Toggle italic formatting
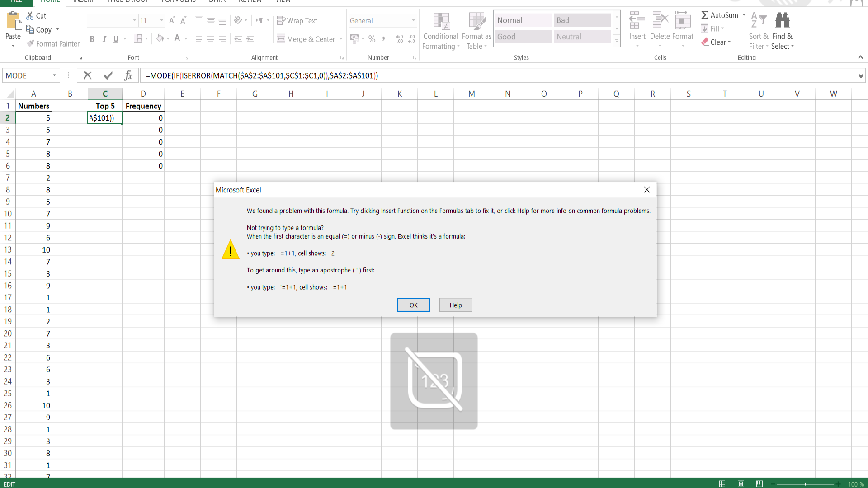This screenshot has height=488, width=868. (x=104, y=39)
